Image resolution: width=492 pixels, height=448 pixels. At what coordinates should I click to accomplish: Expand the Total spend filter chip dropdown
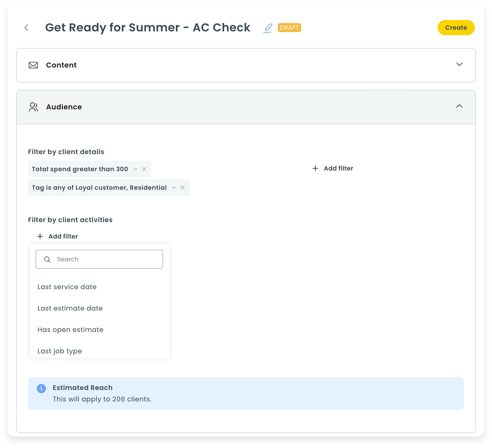tap(136, 169)
